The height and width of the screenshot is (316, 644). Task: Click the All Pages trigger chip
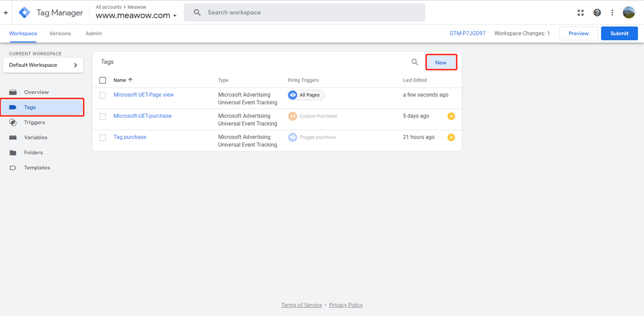tap(306, 95)
